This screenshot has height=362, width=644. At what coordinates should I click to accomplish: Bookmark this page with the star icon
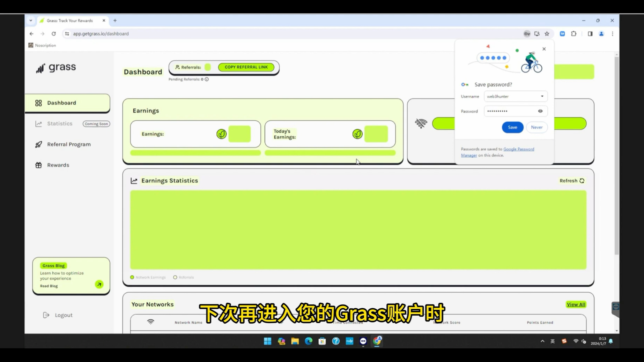(x=547, y=34)
